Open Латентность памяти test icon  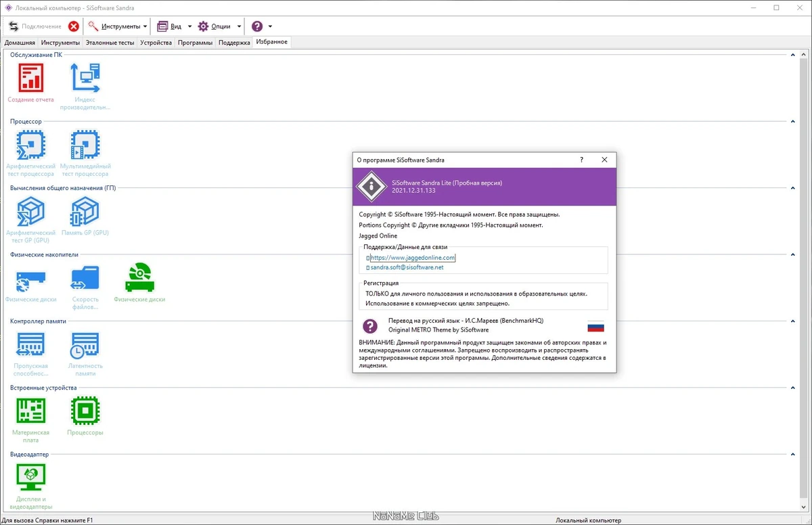pyautogui.click(x=85, y=345)
